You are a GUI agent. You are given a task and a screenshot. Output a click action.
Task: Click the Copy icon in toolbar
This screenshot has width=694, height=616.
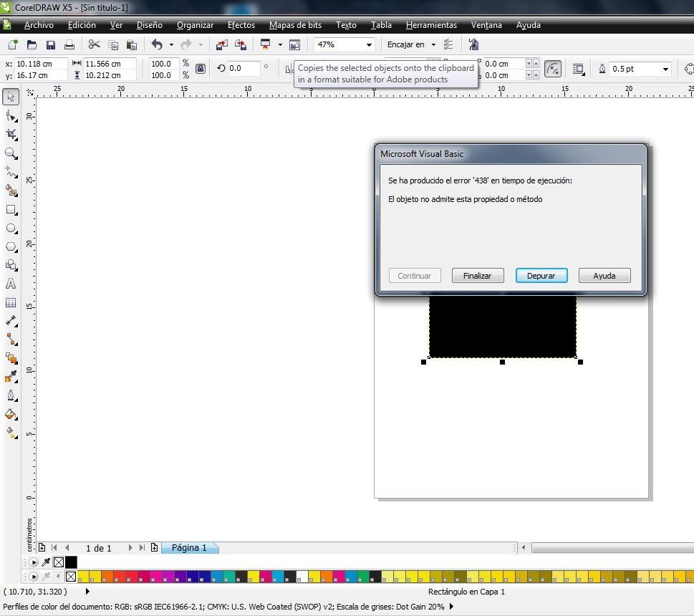pyautogui.click(x=113, y=44)
